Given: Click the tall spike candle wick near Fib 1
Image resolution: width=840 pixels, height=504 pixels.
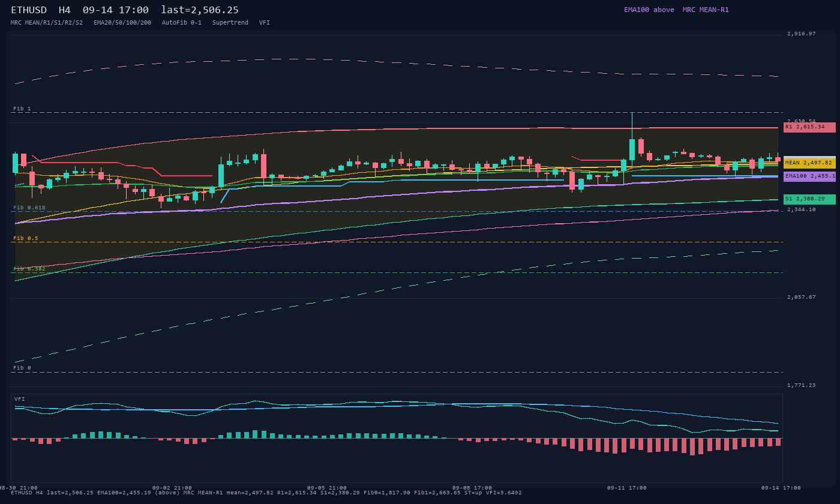Looking at the screenshot, I should [632, 125].
